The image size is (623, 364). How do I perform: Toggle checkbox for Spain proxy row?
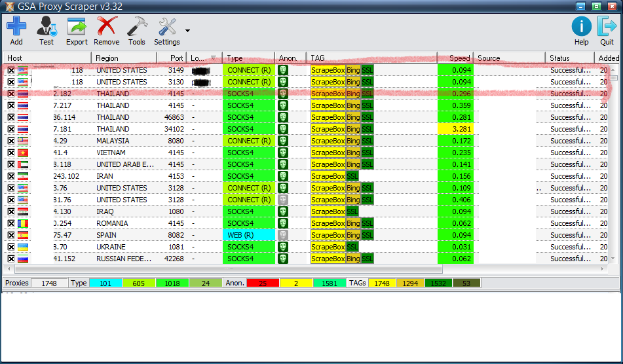click(11, 236)
